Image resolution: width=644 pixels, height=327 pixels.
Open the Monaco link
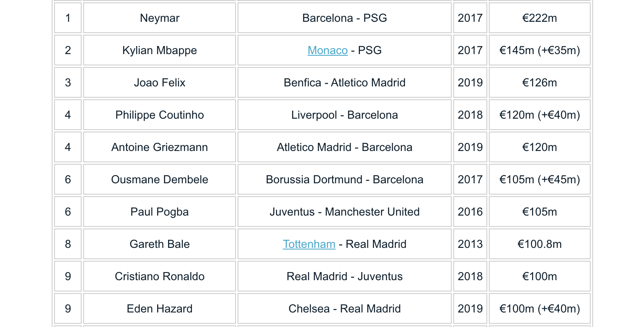tap(328, 50)
